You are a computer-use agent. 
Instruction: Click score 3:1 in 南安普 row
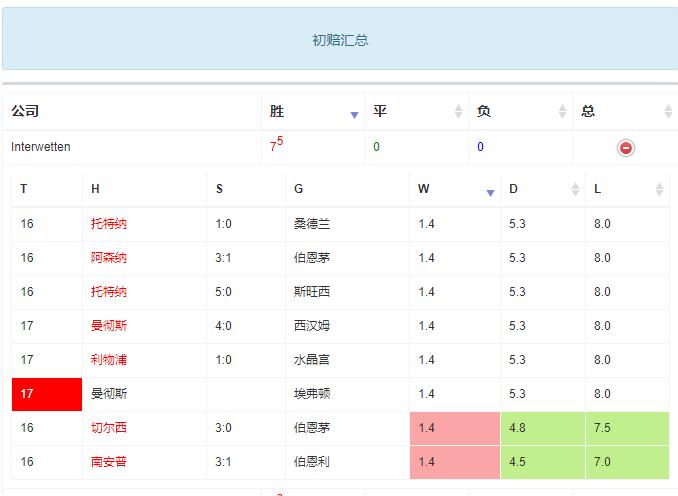tap(223, 461)
